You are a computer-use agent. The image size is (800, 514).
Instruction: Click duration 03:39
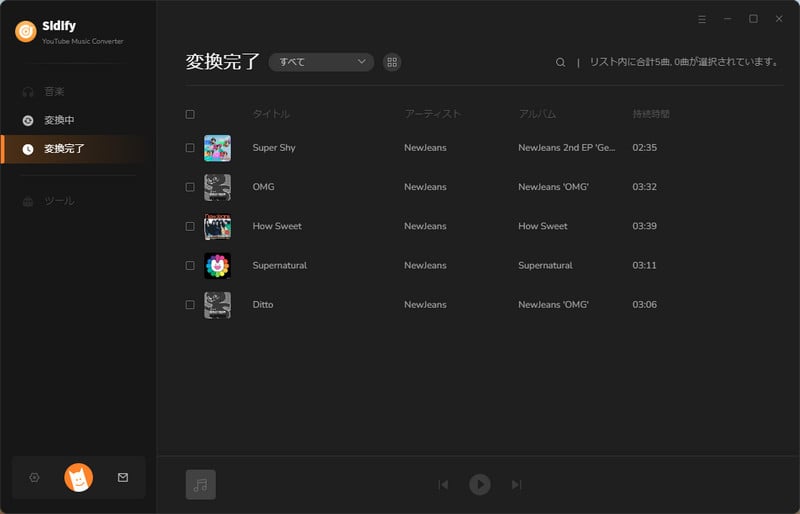pos(644,226)
